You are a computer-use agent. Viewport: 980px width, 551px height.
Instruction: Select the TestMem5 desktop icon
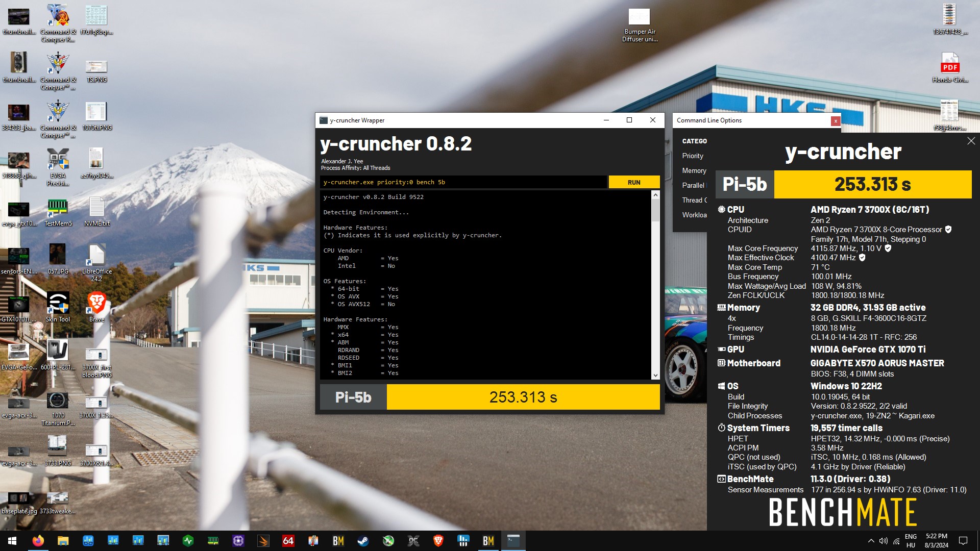click(x=58, y=212)
